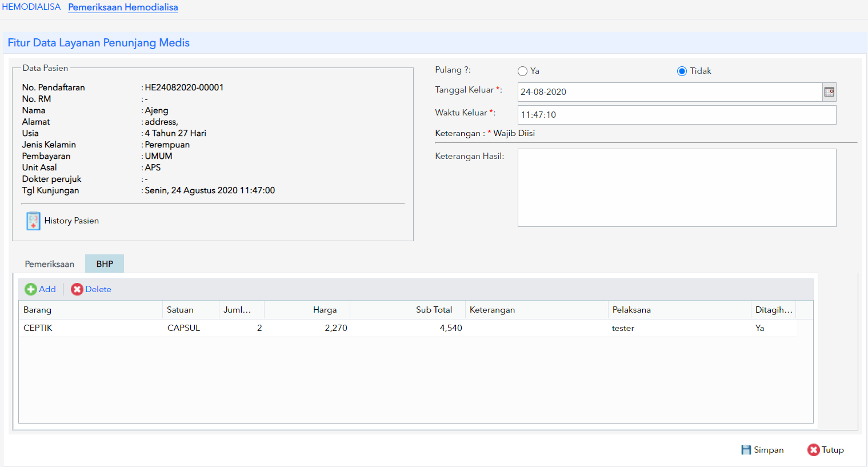Click the HEMODIALISA breadcrumb label
Viewport: 868px width, 467px height.
(31, 7)
